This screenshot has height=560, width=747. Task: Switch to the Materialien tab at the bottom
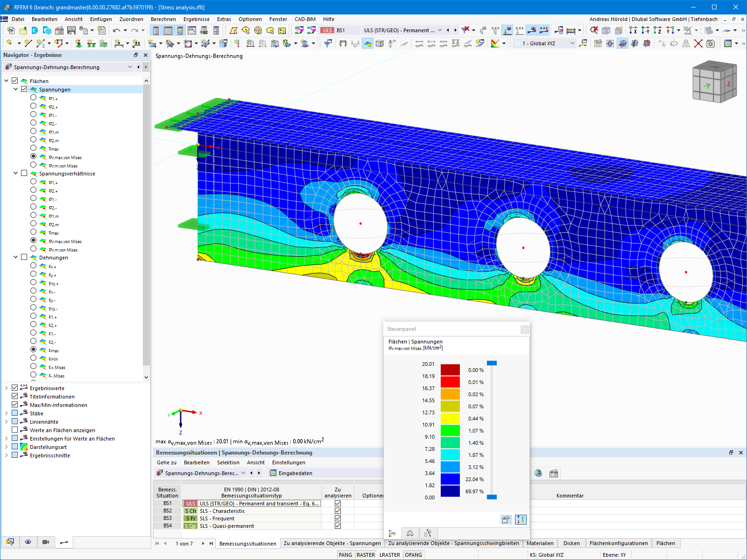[540, 543]
